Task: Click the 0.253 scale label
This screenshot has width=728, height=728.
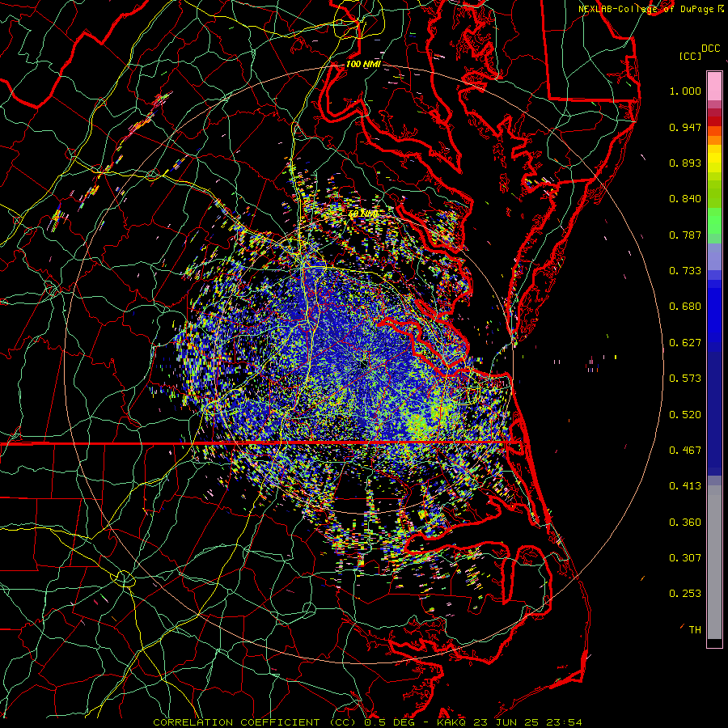Action: click(685, 594)
